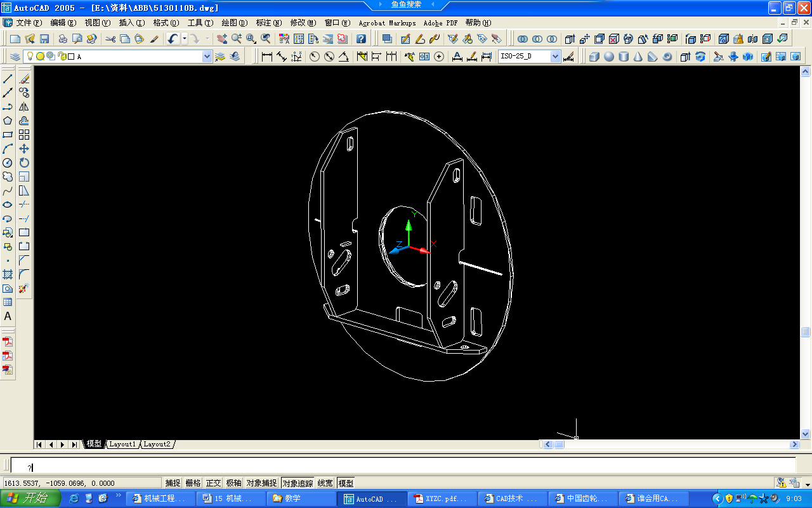
Task: Open the undo history dropdown arrow
Action: click(x=185, y=39)
